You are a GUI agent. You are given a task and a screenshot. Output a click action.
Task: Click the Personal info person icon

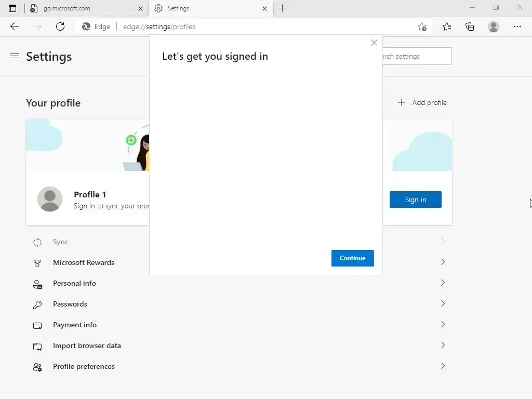pyautogui.click(x=37, y=284)
